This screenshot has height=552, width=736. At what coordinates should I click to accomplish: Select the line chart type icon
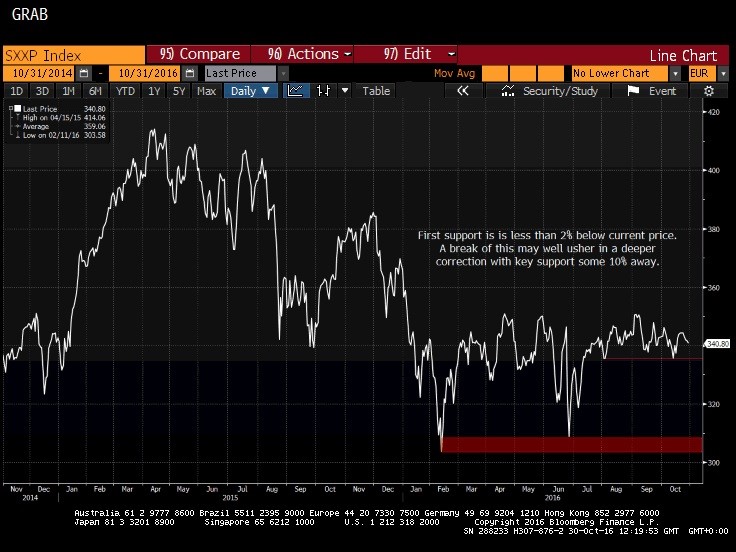[x=296, y=91]
